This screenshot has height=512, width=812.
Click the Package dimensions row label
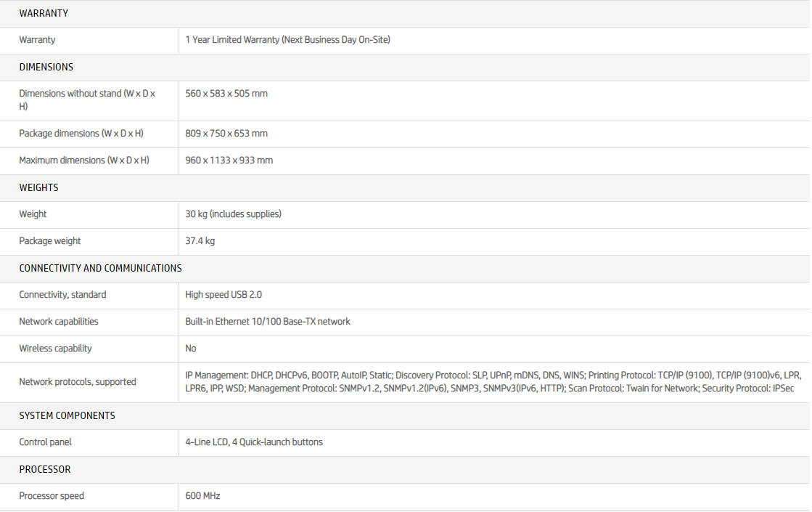point(81,134)
